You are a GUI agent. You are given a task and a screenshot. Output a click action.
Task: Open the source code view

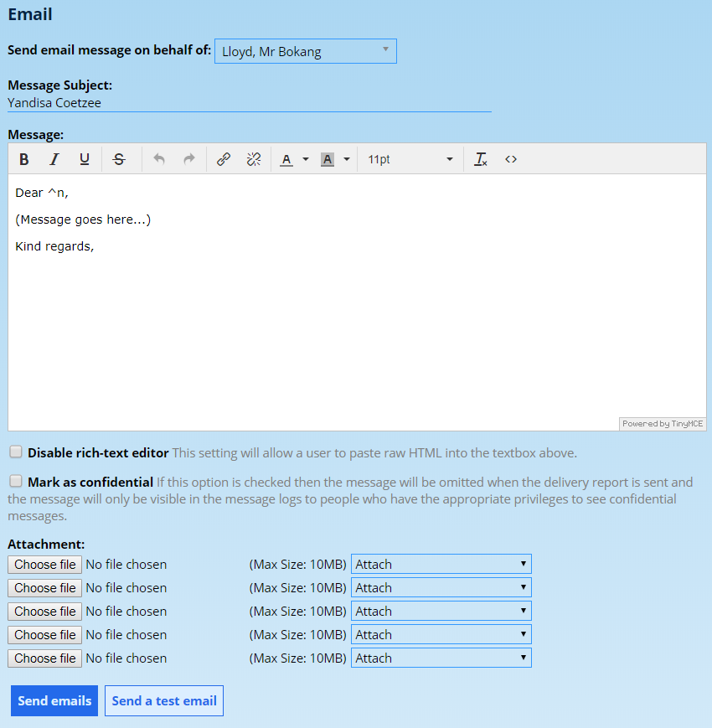[511, 159]
